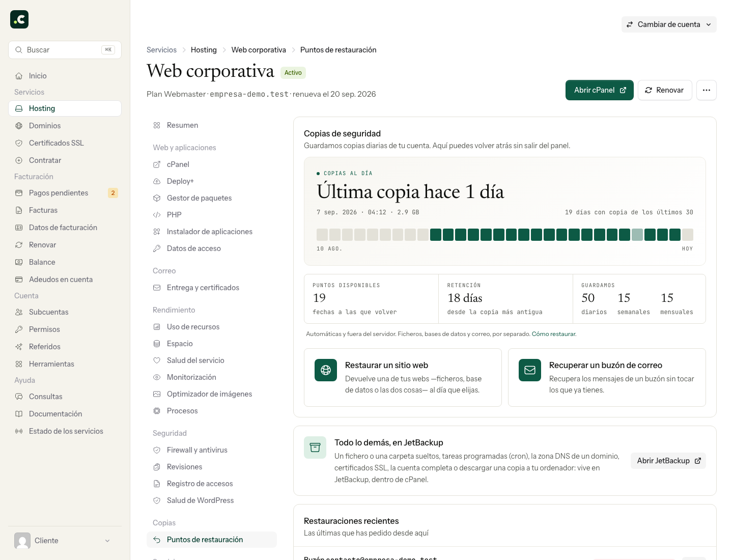
Task: Click the Hosting breadcrumb link
Action: 204,50
